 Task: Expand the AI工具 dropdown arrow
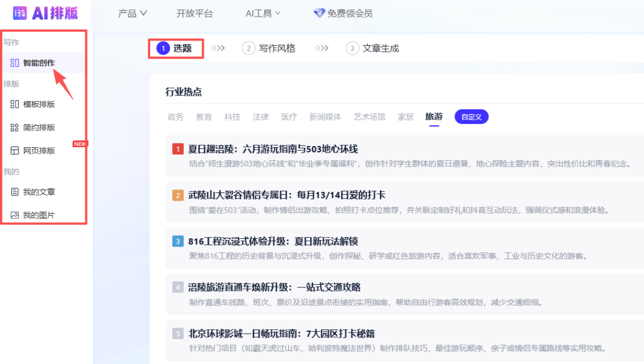pyautogui.click(x=278, y=14)
